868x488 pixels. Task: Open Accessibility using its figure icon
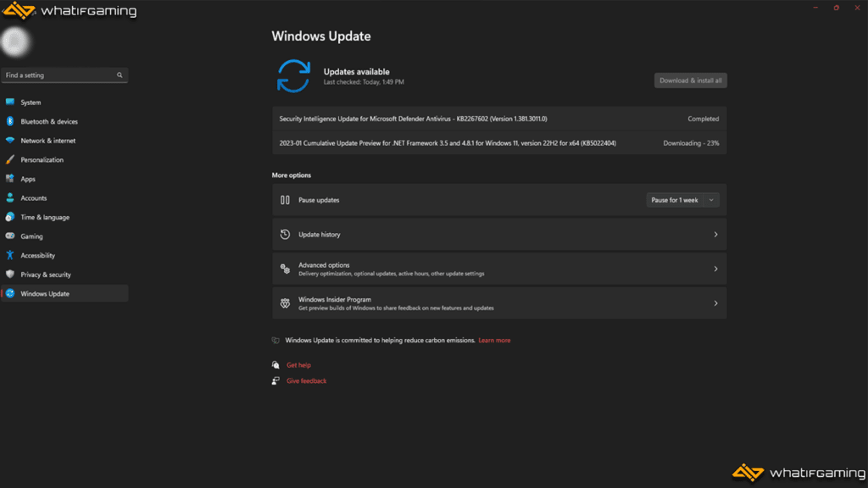click(x=10, y=256)
